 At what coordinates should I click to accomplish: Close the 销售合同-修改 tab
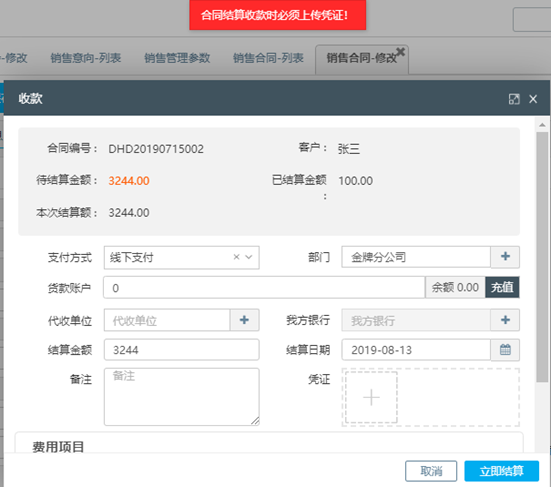click(400, 52)
